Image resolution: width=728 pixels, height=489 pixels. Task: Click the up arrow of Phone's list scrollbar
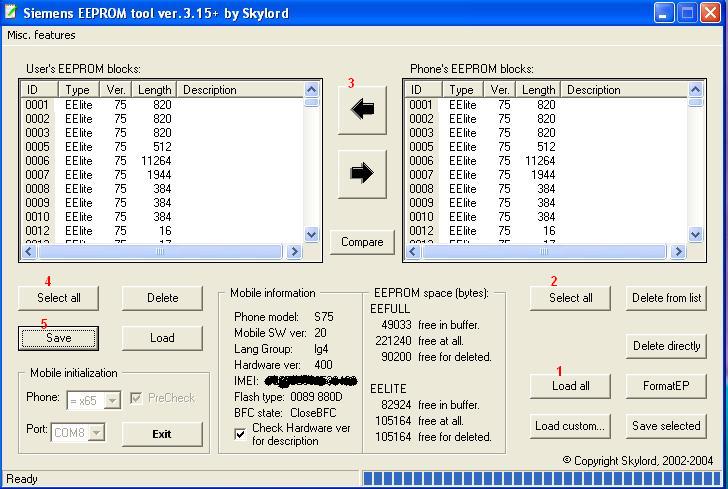coord(696,89)
